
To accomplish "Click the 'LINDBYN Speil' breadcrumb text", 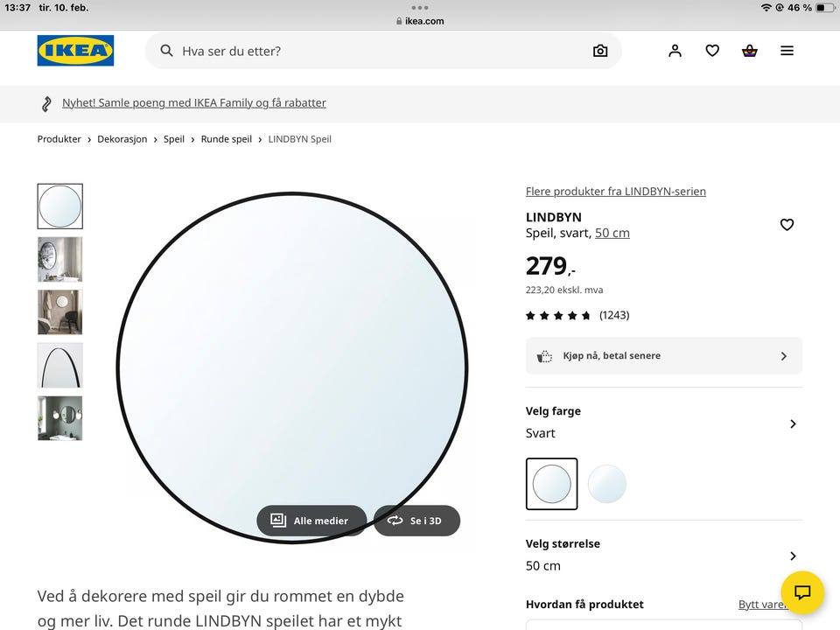I will [299, 139].
